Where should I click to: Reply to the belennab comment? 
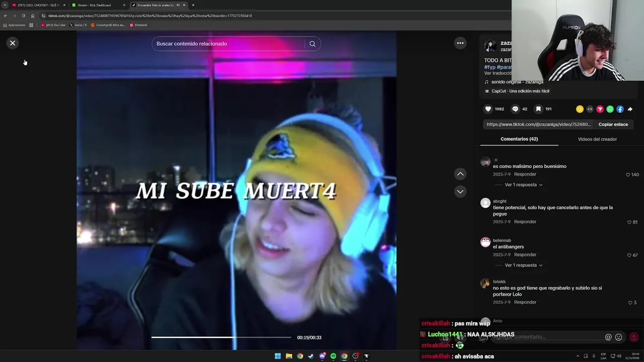525,255
